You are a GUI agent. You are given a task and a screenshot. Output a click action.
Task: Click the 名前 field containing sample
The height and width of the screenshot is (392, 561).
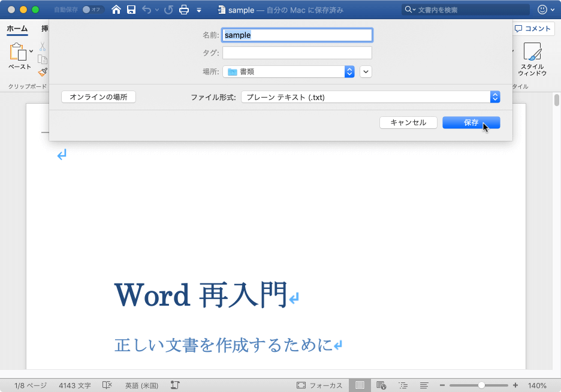click(297, 35)
